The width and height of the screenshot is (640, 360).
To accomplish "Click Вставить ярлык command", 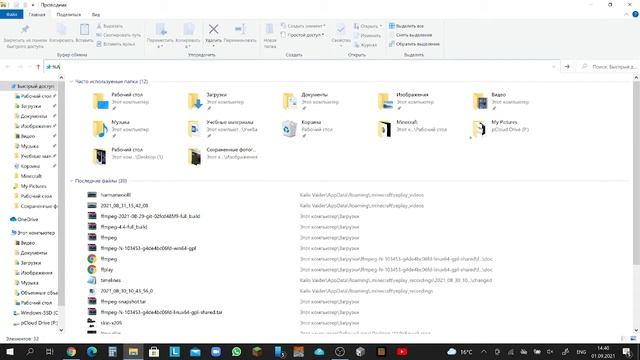I will click(x=116, y=44).
